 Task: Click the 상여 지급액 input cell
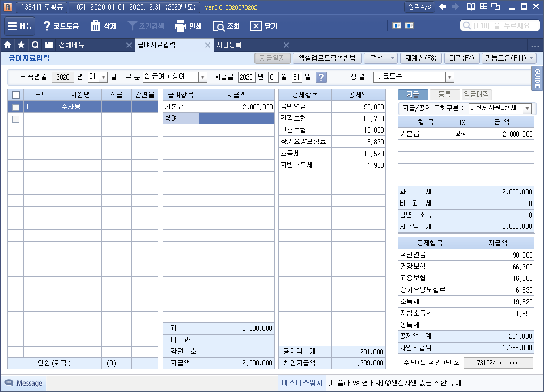click(x=236, y=118)
